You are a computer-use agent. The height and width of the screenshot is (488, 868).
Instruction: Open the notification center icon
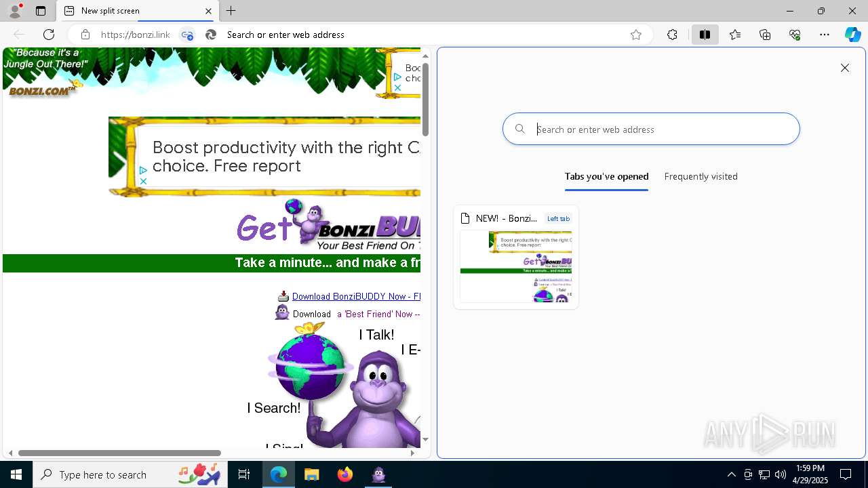point(846,474)
